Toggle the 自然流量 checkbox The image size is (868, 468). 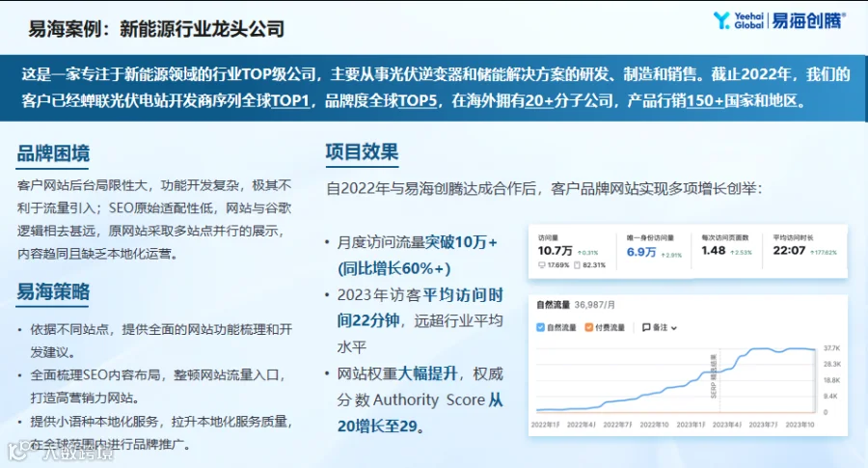coord(540,327)
